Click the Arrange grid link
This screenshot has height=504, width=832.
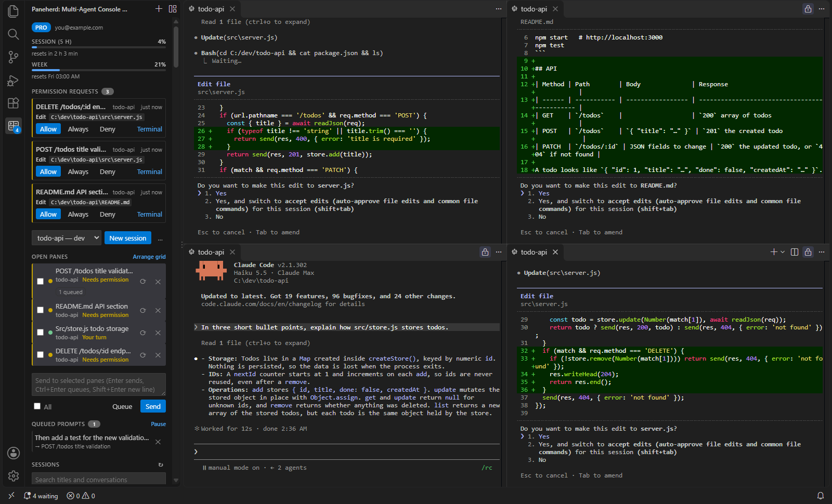click(x=149, y=257)
